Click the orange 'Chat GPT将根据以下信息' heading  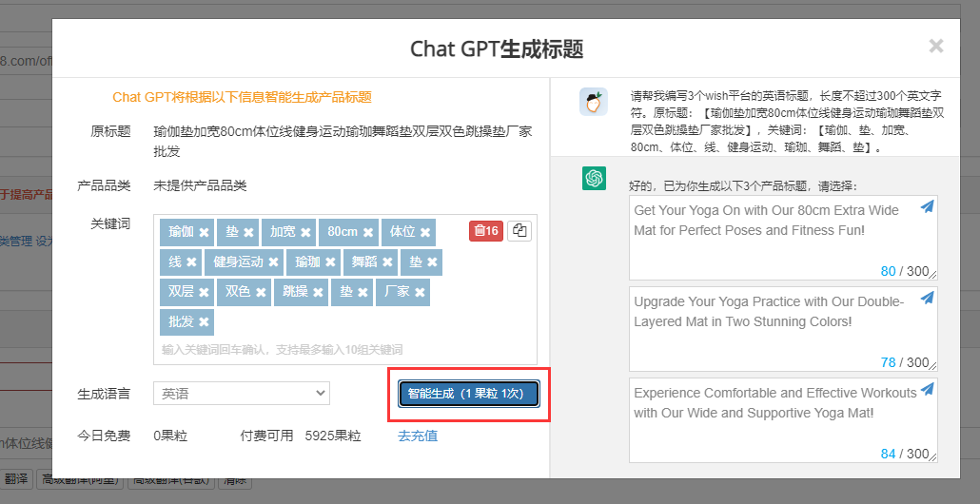pyautogui.click(x=242, y=97)
